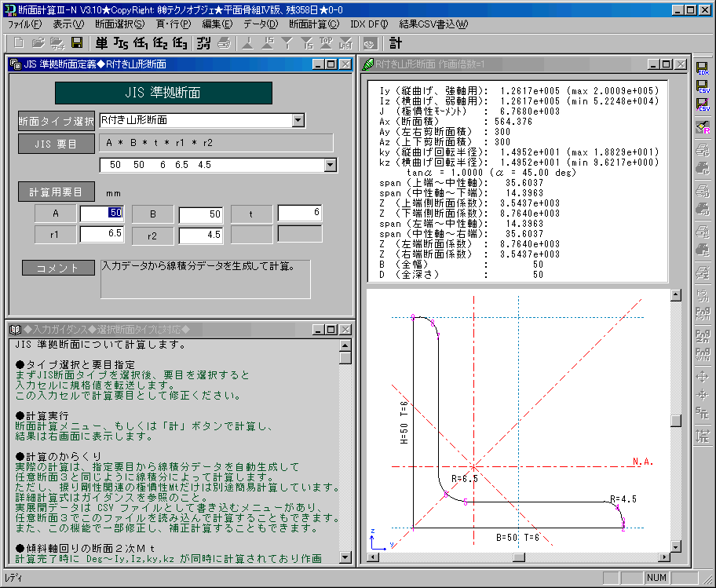The image size is (716, 588).
Task: Choose the 任3 arbitrary section tool
Action: click(x=180, y=43)
